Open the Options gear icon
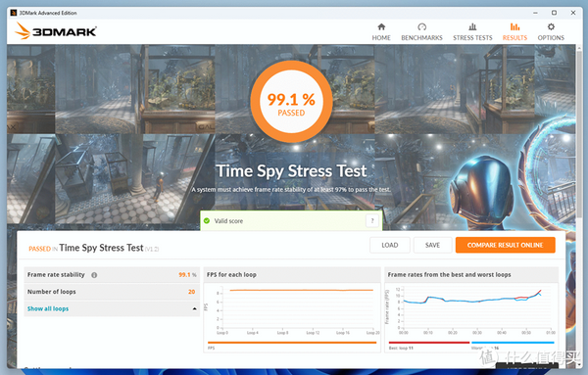This screenshot has width=588, height=375. (x=551, y=26)
